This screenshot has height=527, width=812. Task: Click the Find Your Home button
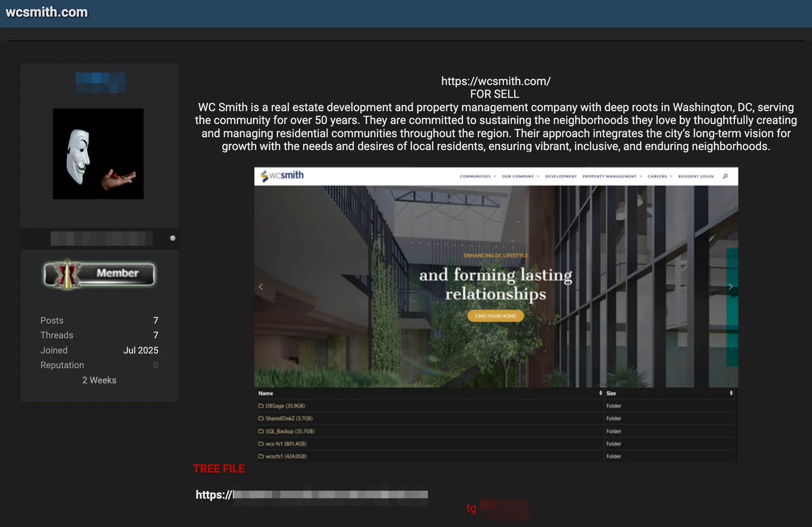coord(496,316)
